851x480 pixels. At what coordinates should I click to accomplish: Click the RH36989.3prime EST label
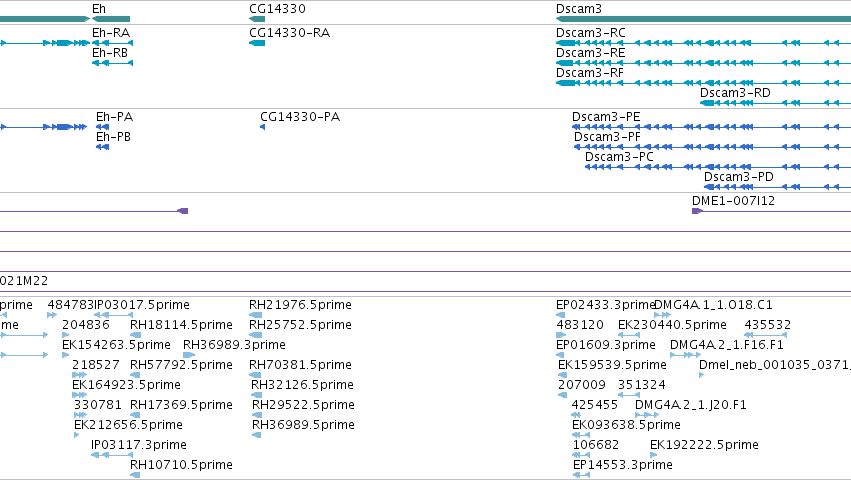[234, 345]
